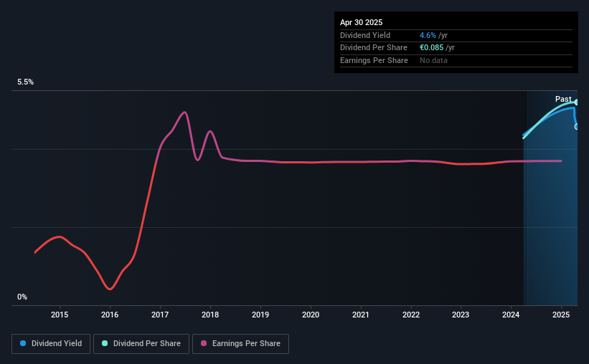Toggle the Dividend Per Share legend button
The height and width of the screenshot is (364, 589).
[141, 344]
